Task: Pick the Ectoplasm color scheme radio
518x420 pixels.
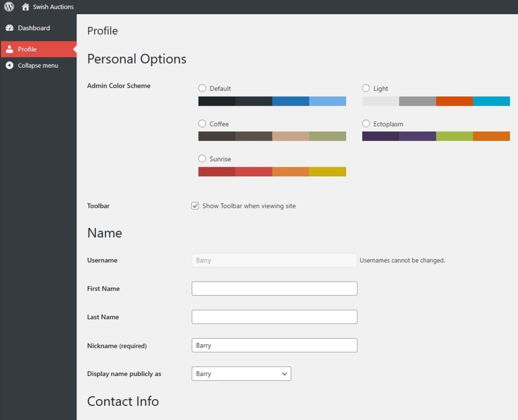Action: pos(366,123)
